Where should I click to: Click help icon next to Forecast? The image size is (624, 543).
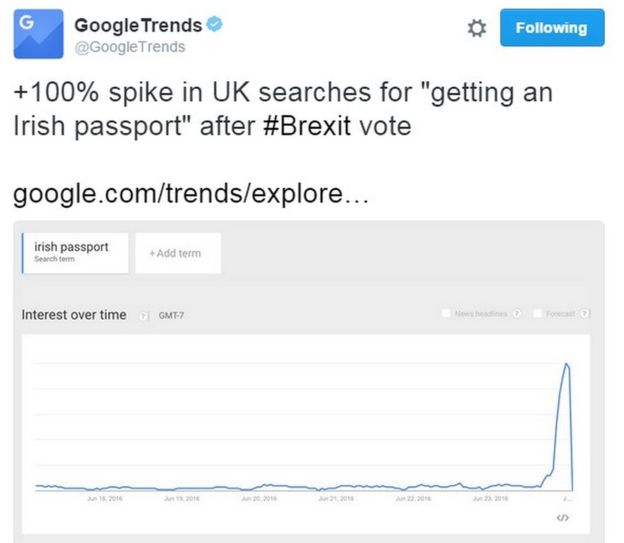pos(585,314)
